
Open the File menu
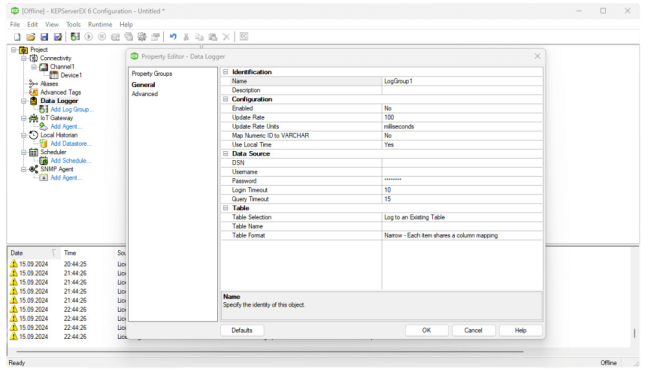15,24
